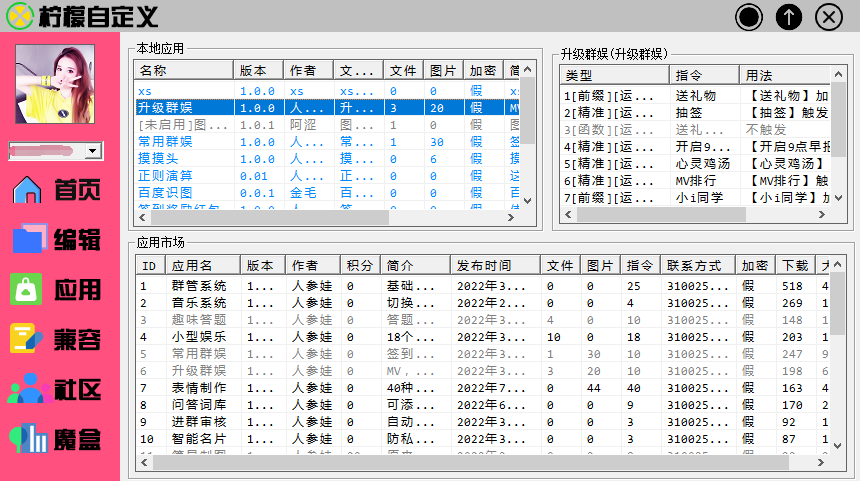
Task: Select local app '正则演算'
Action: (x=327, y=176)
